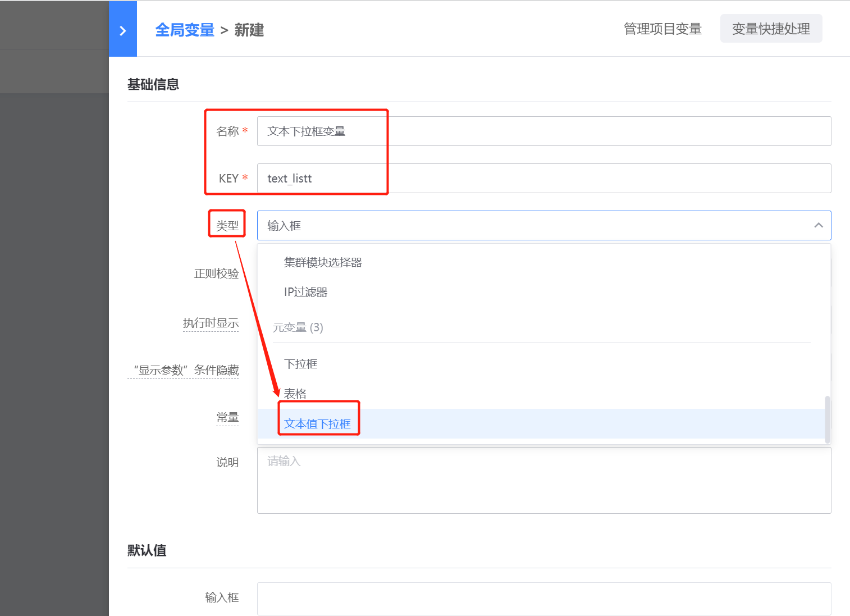This screenshot has width=850, height=616.
Task: Collapse the type dropdown via its chevron
Action: [818, 225]
